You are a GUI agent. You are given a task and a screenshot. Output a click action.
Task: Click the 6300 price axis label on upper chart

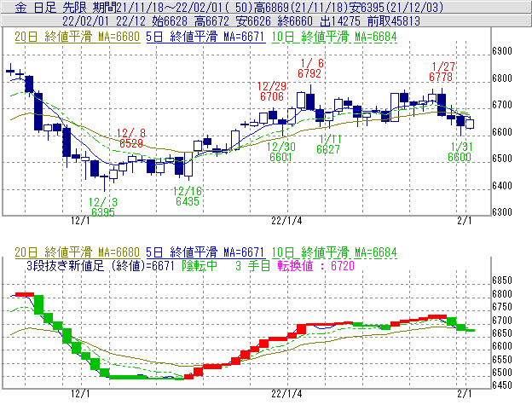[x=502, y=211]
